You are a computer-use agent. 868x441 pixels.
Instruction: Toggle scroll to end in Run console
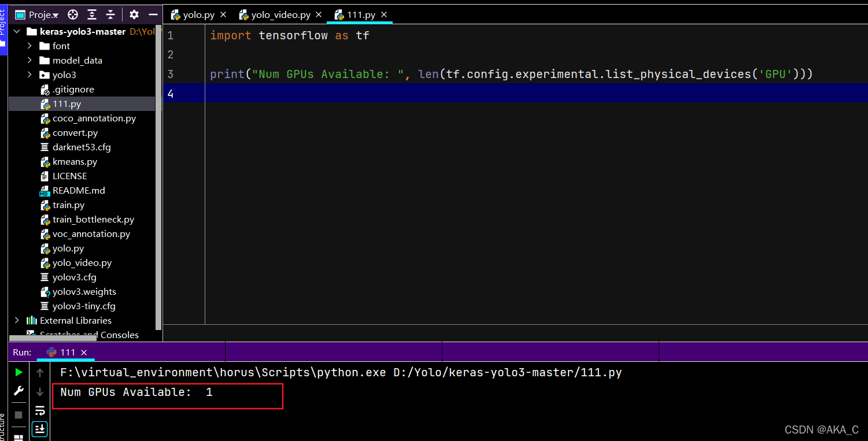click(x=40, y=429)
